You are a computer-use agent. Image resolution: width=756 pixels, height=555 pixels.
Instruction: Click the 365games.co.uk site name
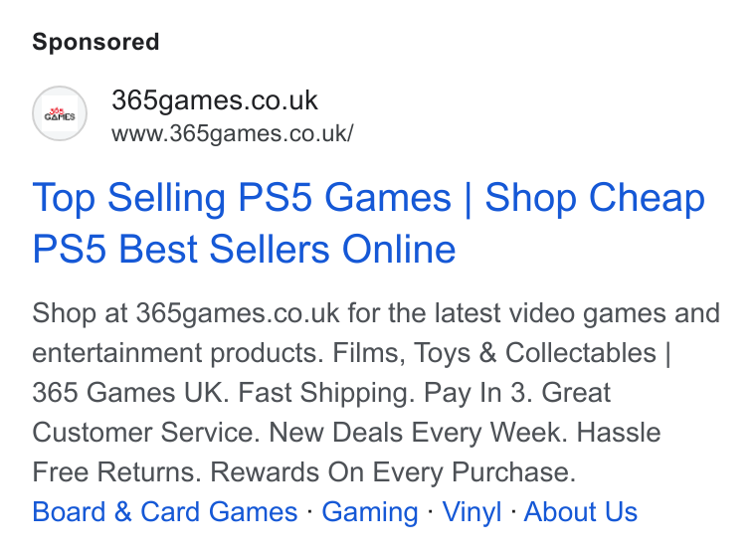pyautogui.click(x=215, y=100)
